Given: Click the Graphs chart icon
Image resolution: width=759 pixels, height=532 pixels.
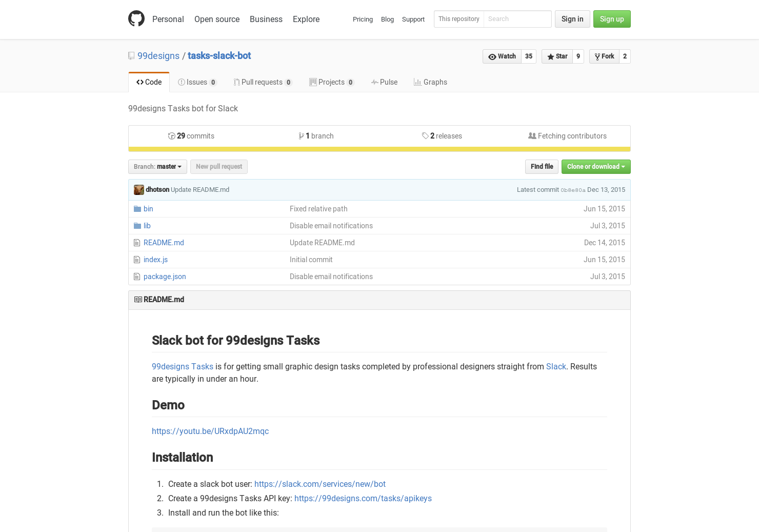Looking at the screenshot, I should [417, 82].
